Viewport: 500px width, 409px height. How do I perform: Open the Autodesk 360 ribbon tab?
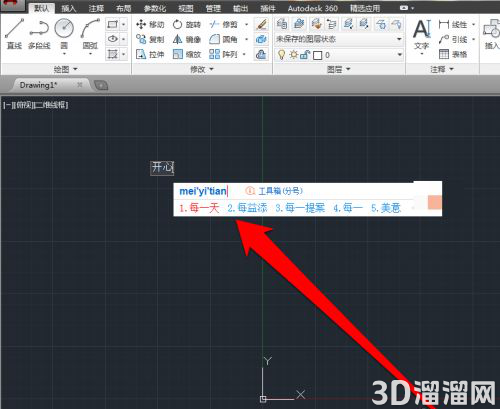313,8
